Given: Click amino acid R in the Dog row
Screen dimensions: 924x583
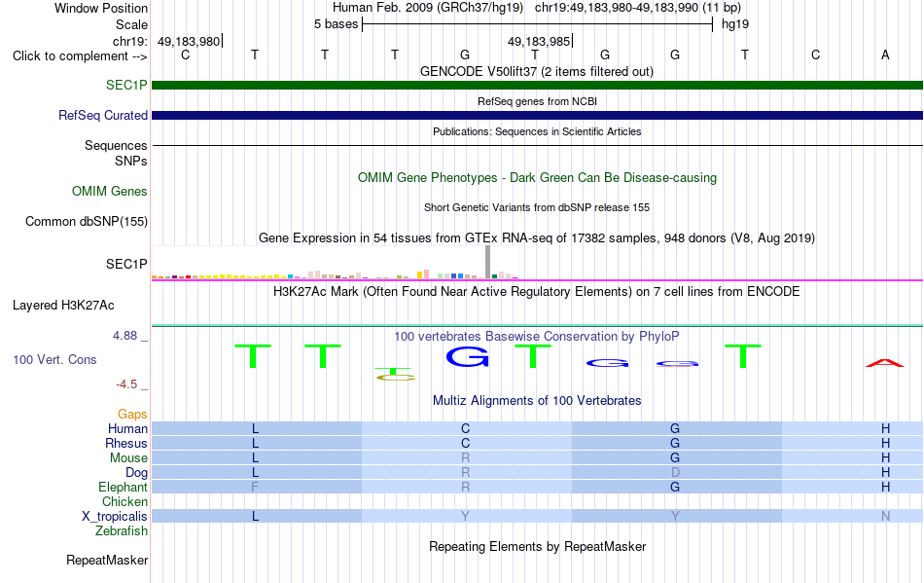Looking at the screenshot, I should point(466,473).
